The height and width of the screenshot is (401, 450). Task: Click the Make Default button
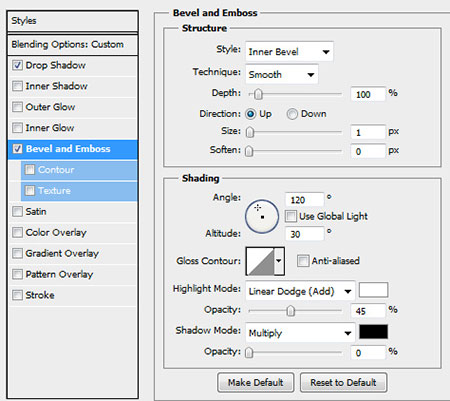point(256,382)
